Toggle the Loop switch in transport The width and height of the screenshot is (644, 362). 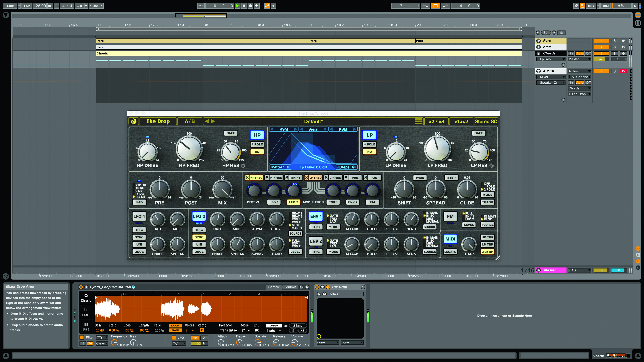click(x=435, y=6)
